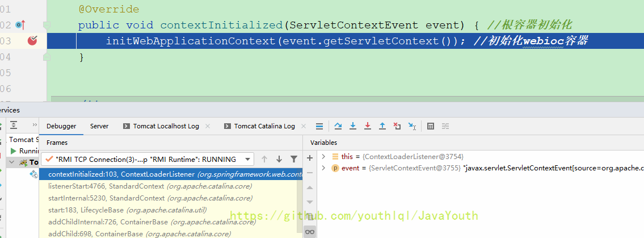
Task: Click the Run to Cursor icon
Action: point(412,126)
